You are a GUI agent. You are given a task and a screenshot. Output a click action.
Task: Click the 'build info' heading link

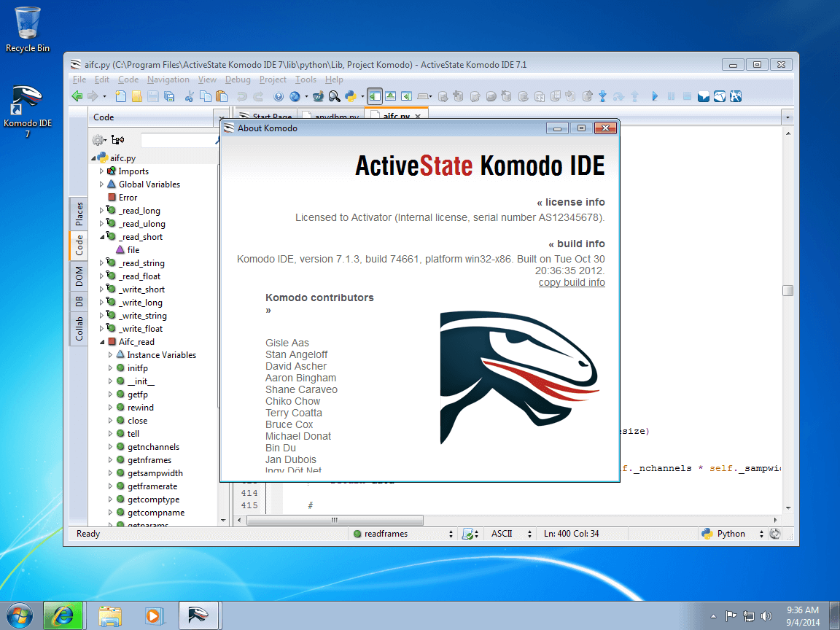[x=577, y=244]
